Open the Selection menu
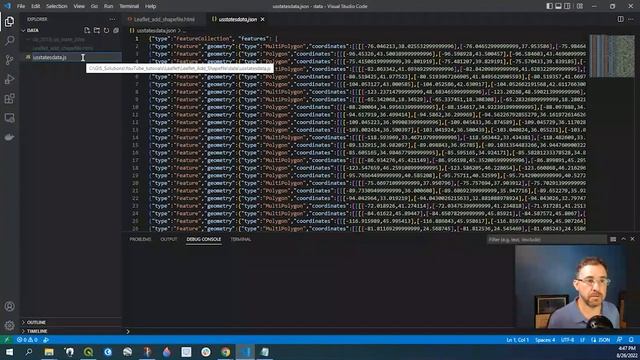The image size is (640, 360). [x=57, y=6]
